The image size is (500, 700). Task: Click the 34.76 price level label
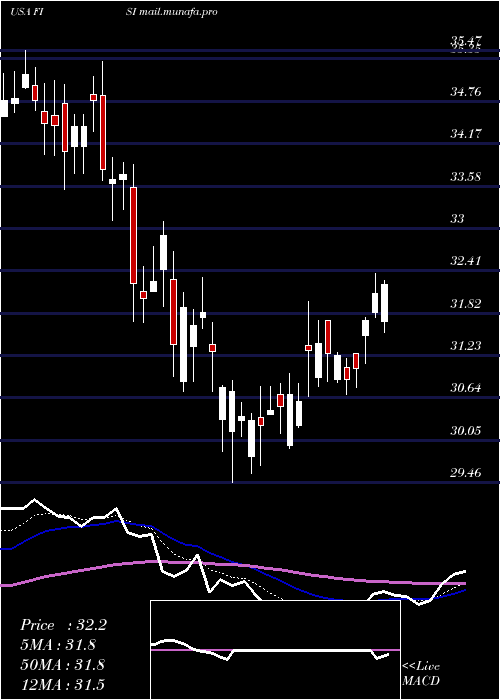(466, 92)
